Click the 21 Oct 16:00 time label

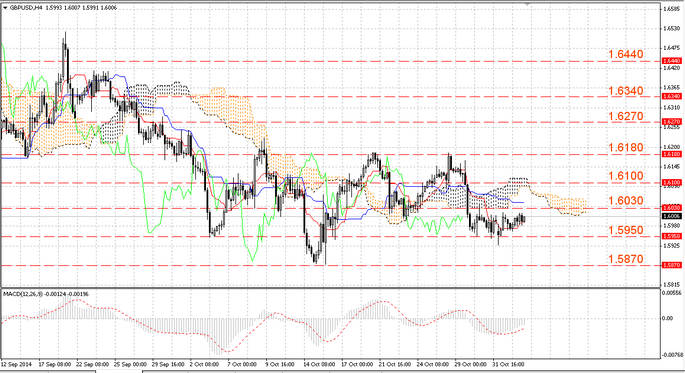click(x=394, y=364)
